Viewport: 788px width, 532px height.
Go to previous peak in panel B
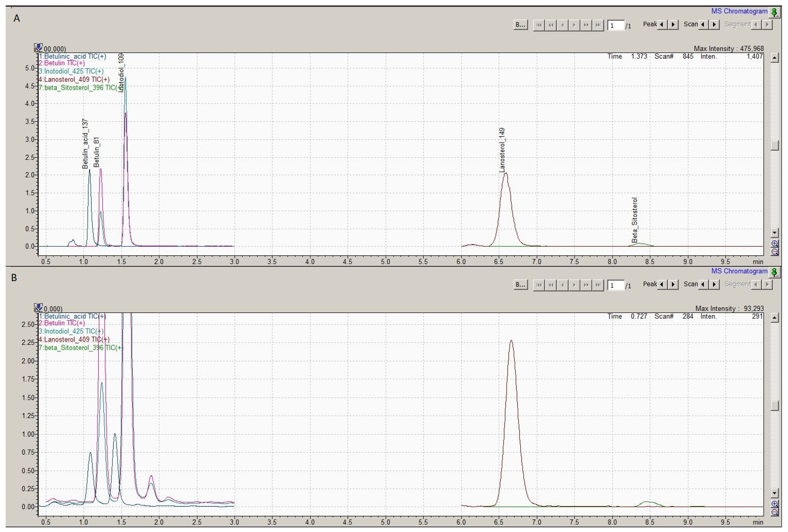(x=662, y=285)
